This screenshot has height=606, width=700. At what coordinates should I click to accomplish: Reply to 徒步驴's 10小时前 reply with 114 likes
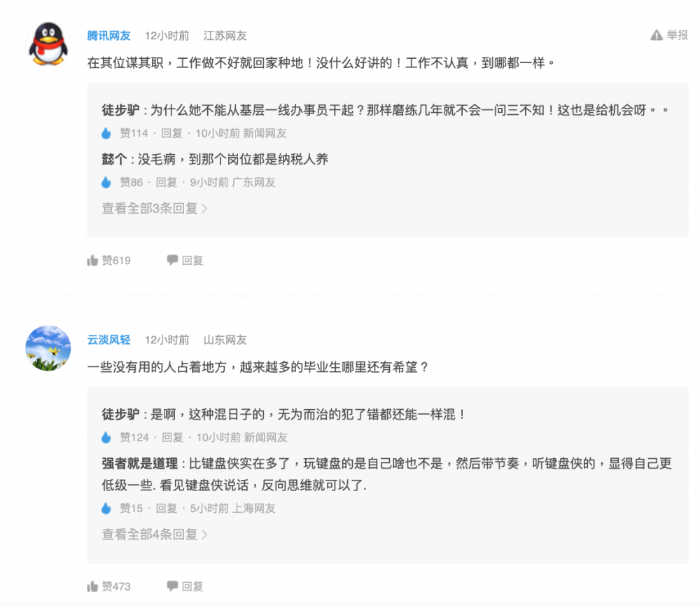click(x=171, y=133)
